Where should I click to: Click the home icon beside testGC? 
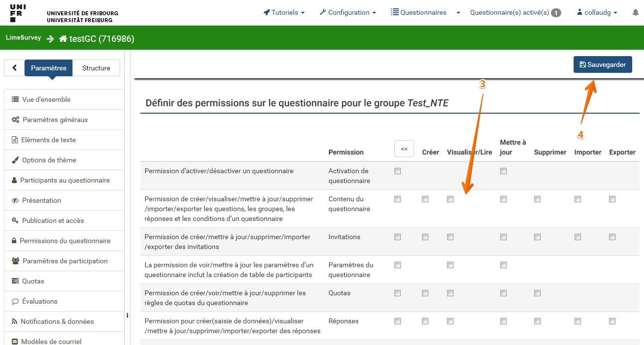tap(63, 39)
